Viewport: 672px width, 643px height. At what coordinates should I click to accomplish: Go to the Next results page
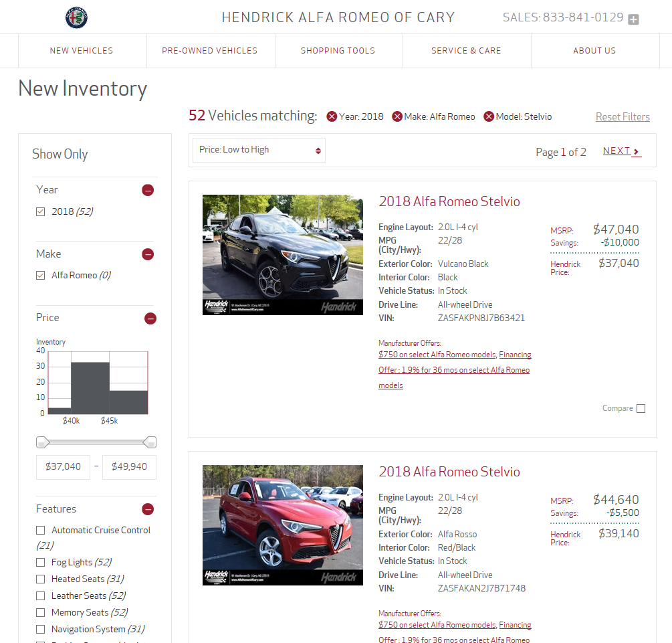pyautogui.click(x=622, y=151)
